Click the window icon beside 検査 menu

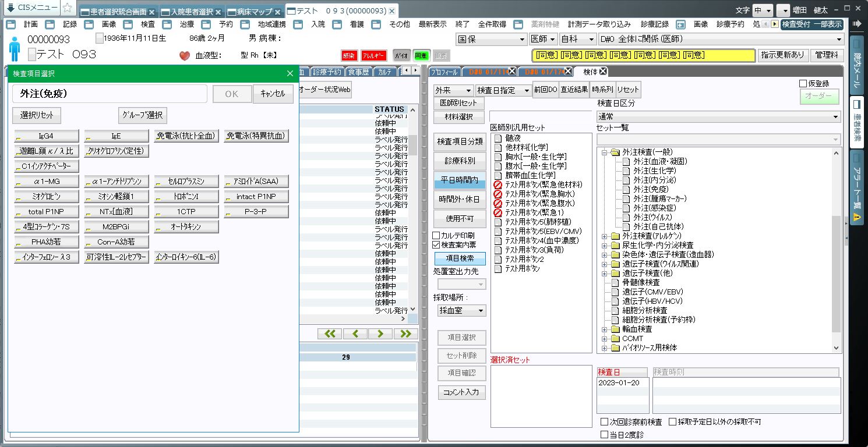click(x=128, y=24)
